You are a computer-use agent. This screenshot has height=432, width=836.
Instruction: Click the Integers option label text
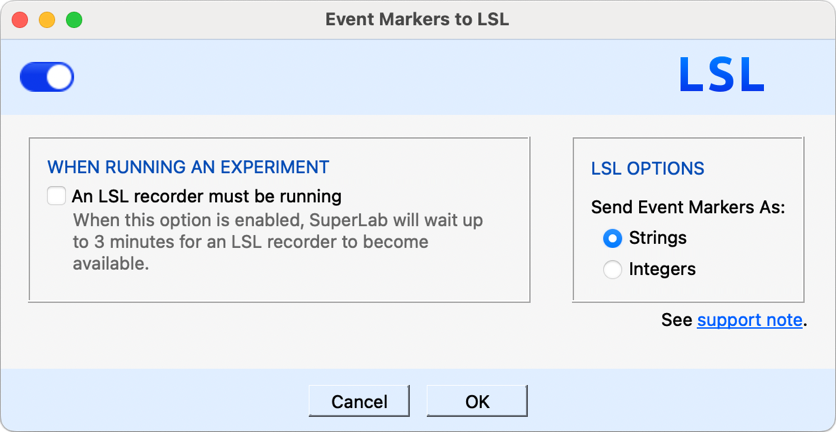tap(662, 269)
